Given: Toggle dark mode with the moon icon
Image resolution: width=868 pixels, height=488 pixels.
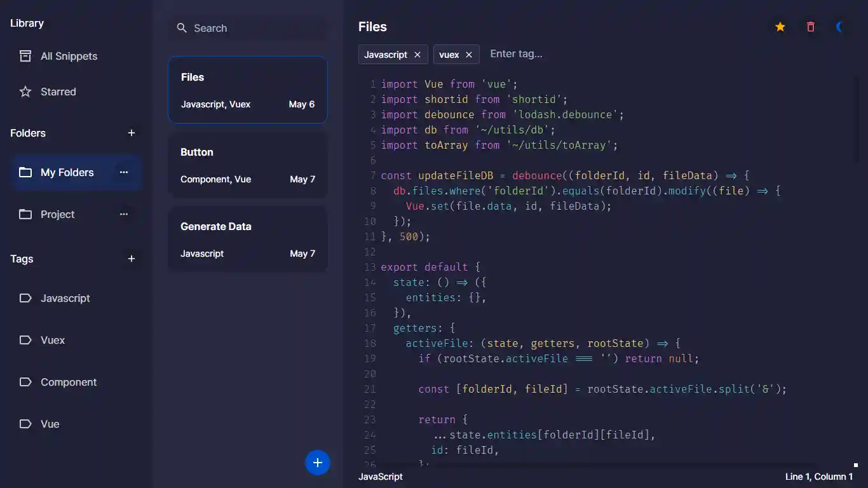Looking at the screenshot, I should [x=840, y=27].
